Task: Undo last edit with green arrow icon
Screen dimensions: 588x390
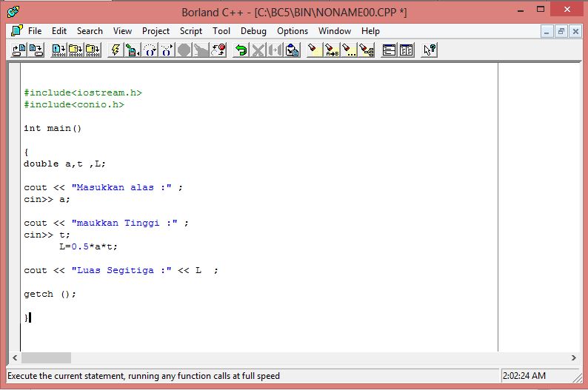Action: pyautogui.click(x=241, y=50)
